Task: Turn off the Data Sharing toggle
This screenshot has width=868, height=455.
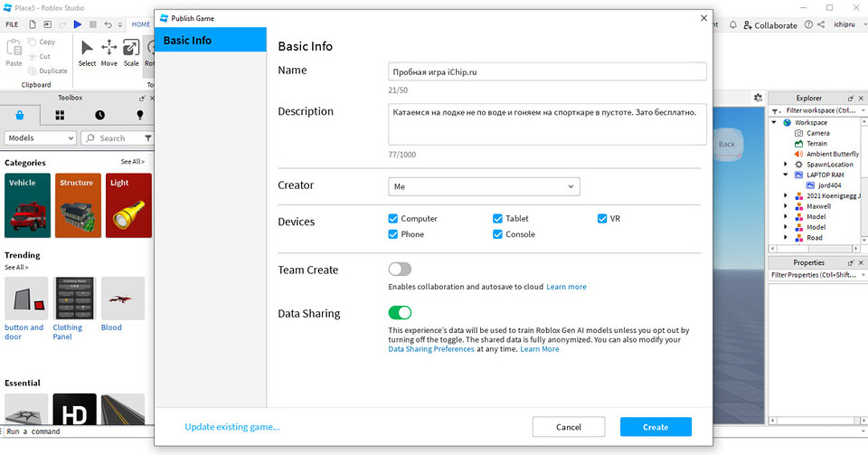Action: tap(400, 313)
